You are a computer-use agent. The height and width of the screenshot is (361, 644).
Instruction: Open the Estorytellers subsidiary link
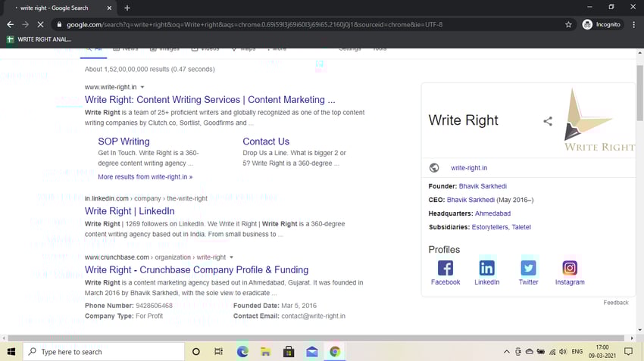pos(489,227)
